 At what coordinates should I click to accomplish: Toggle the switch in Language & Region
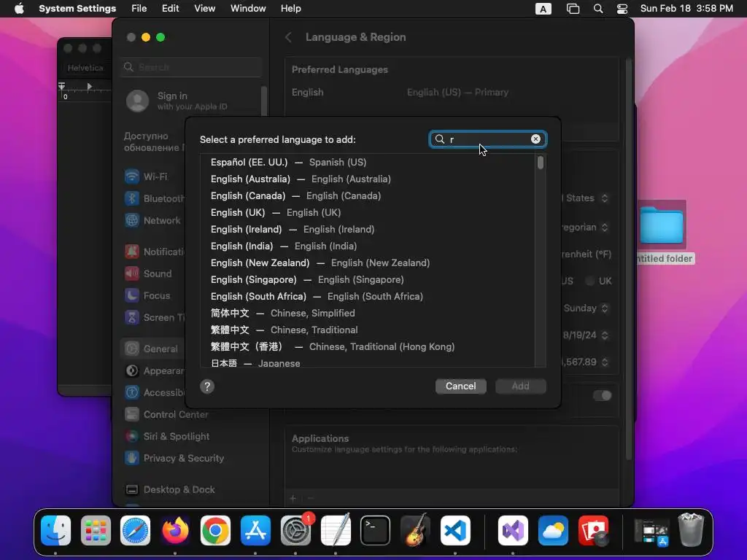coord(602,396)
